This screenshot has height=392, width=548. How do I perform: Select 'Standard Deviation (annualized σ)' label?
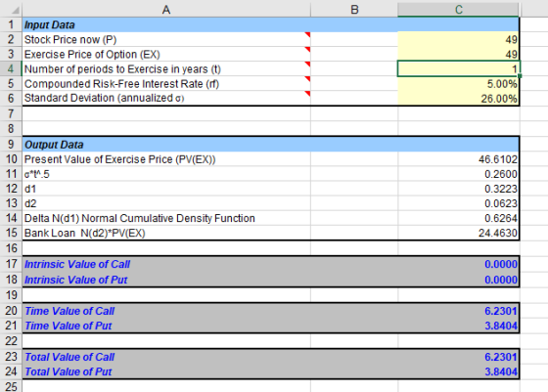[166, 98]
